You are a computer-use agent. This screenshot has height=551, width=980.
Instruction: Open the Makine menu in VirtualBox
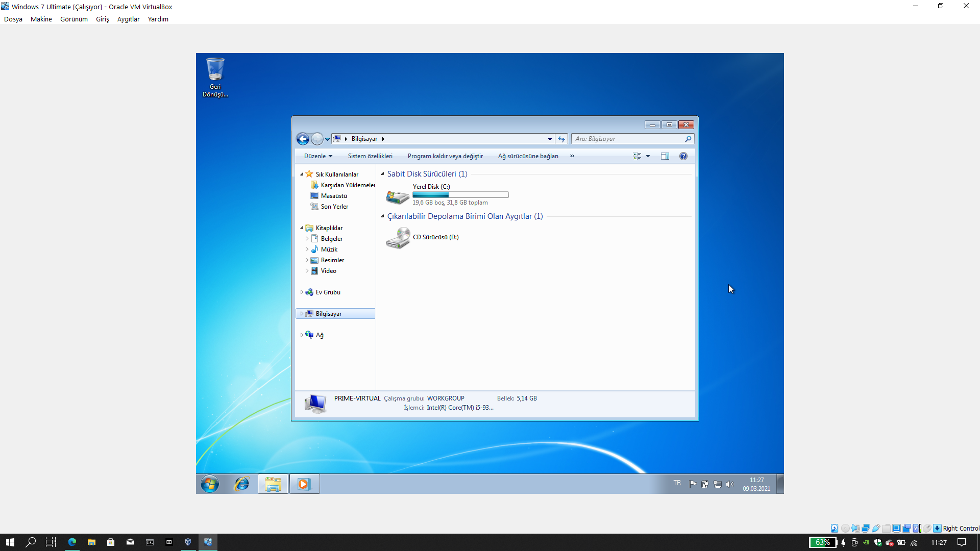[x=41, y=19]
